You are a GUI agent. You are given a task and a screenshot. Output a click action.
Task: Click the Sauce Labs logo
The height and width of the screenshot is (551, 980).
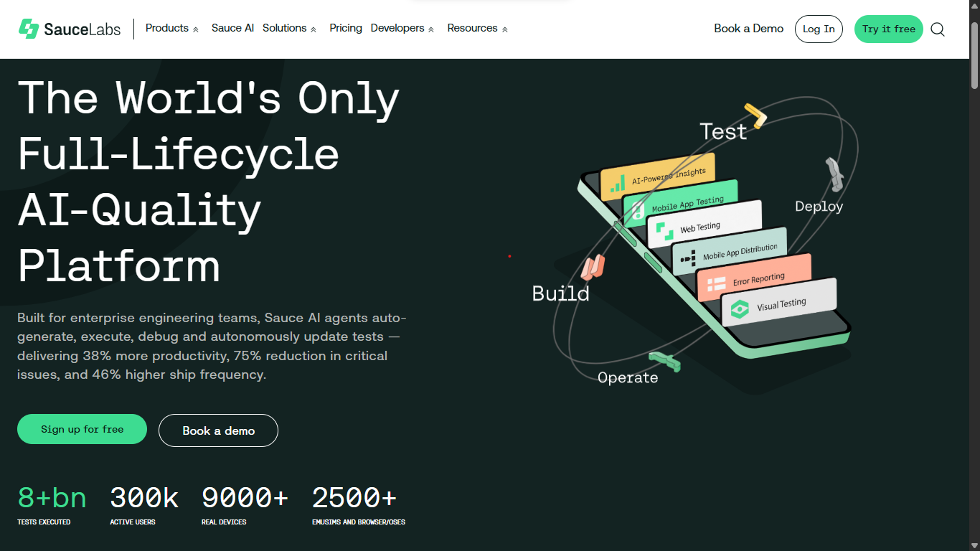(x=70, y=29)
